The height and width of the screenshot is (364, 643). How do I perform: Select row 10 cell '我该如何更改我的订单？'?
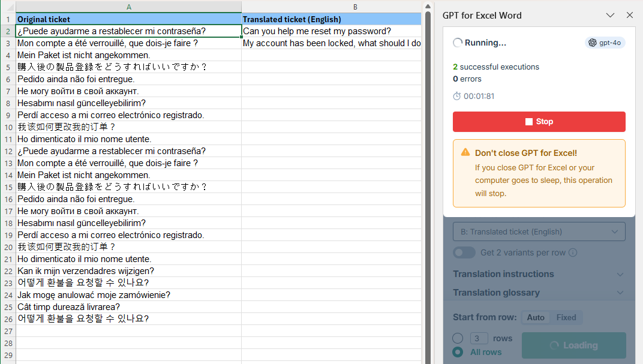[x=129, y=127]
